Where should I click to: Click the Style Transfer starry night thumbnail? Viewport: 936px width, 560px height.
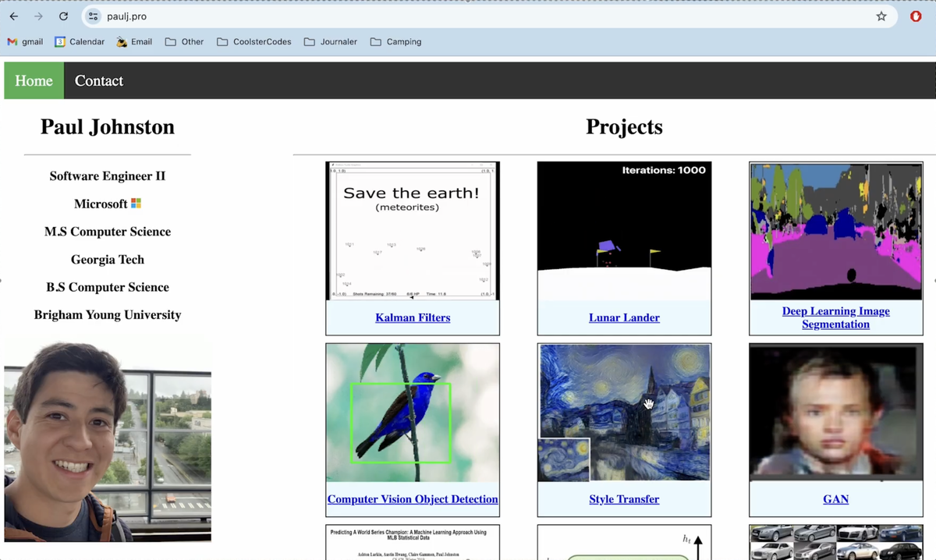point(624,413)
